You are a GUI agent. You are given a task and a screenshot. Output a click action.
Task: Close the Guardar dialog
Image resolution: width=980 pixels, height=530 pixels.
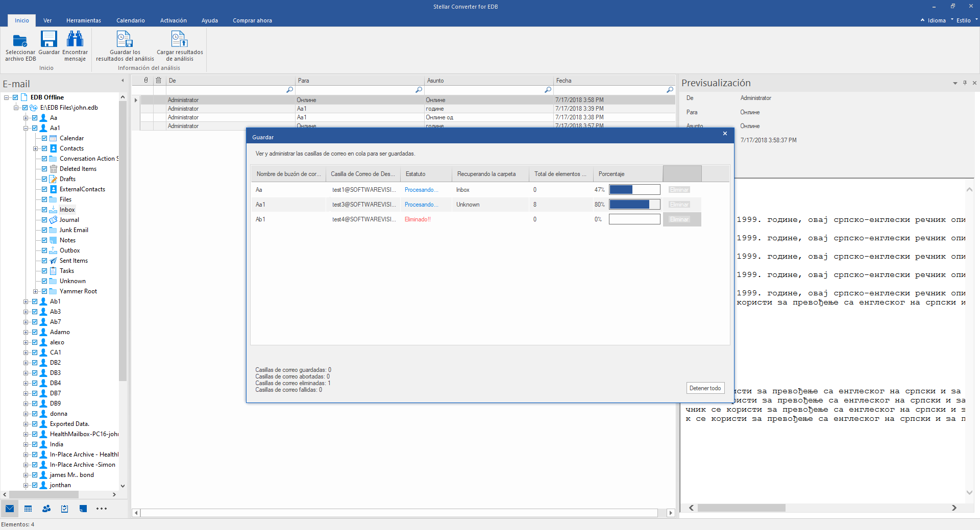(x=725, y=134)
